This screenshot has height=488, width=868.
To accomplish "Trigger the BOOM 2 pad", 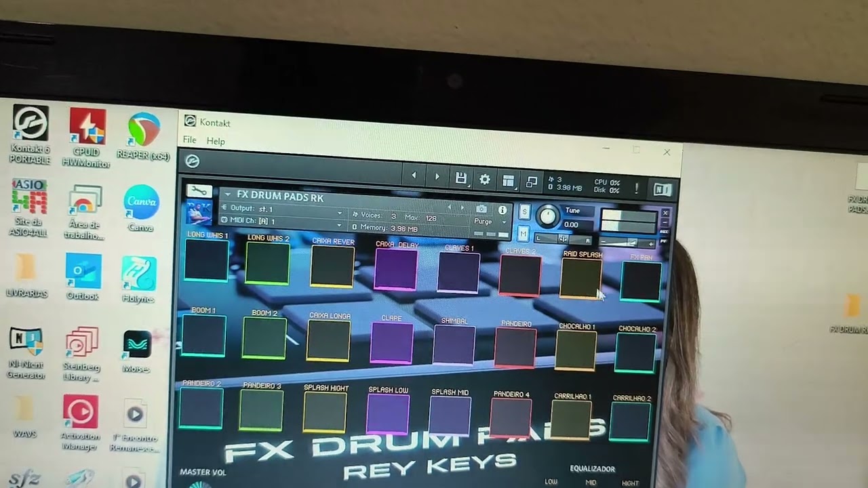I will 264,338.
